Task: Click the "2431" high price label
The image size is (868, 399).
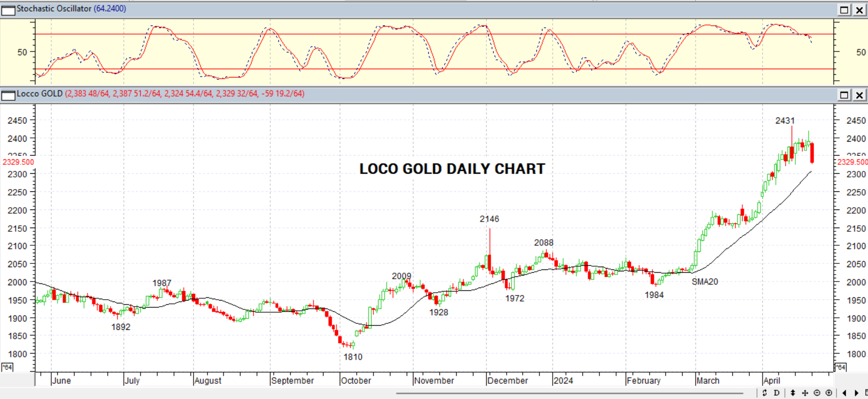Action: coord(785,121)
